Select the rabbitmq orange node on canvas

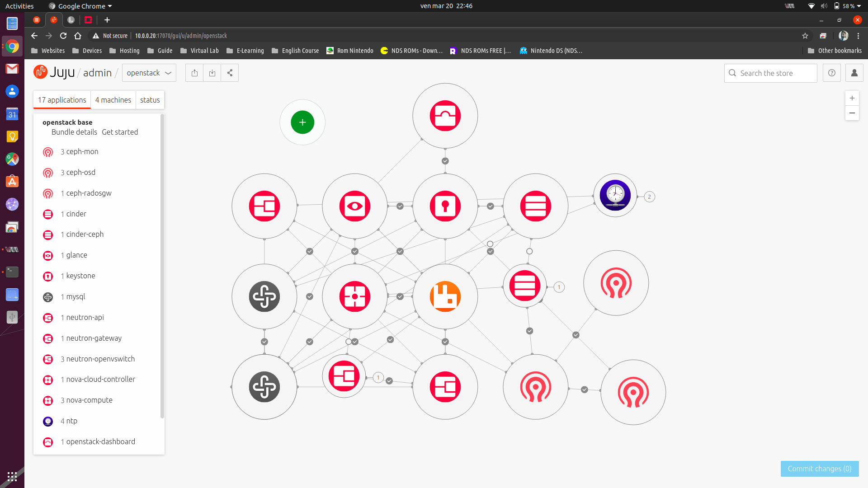pos(445,296)
